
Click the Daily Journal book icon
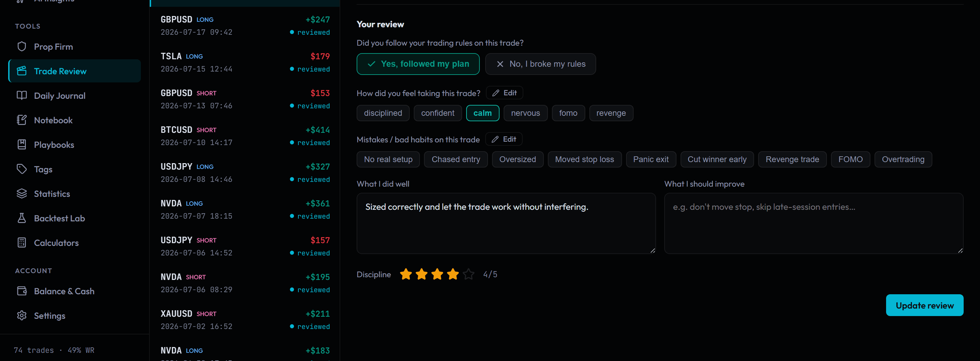pyautogui.click(x=22, y=96)
